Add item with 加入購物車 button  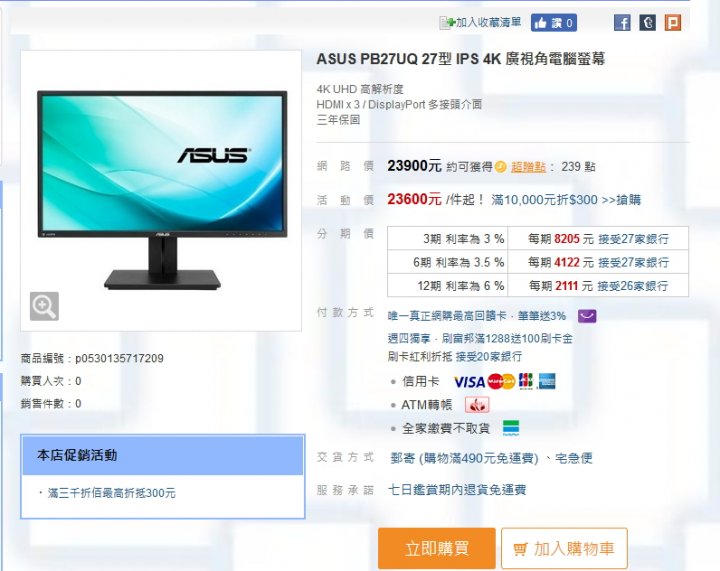click(x=564, y=548)
